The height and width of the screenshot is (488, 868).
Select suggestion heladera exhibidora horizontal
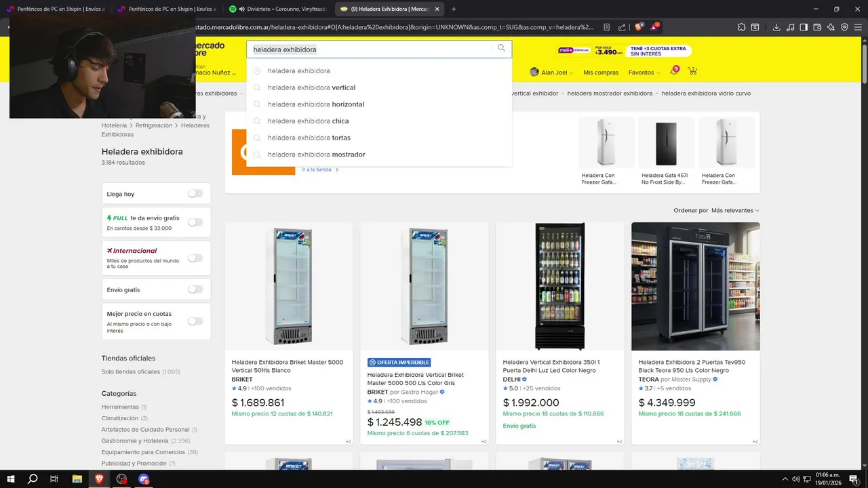(x=379, y=104)
